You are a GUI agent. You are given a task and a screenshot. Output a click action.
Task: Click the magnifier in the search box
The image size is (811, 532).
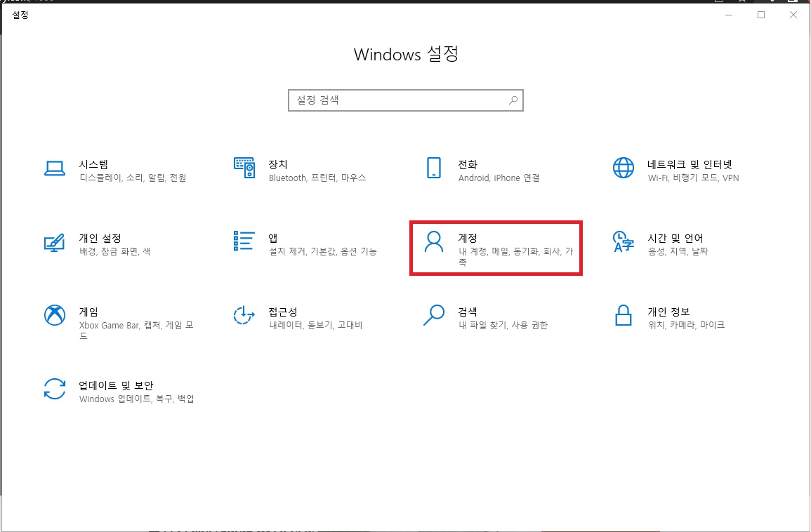point(513,100)
